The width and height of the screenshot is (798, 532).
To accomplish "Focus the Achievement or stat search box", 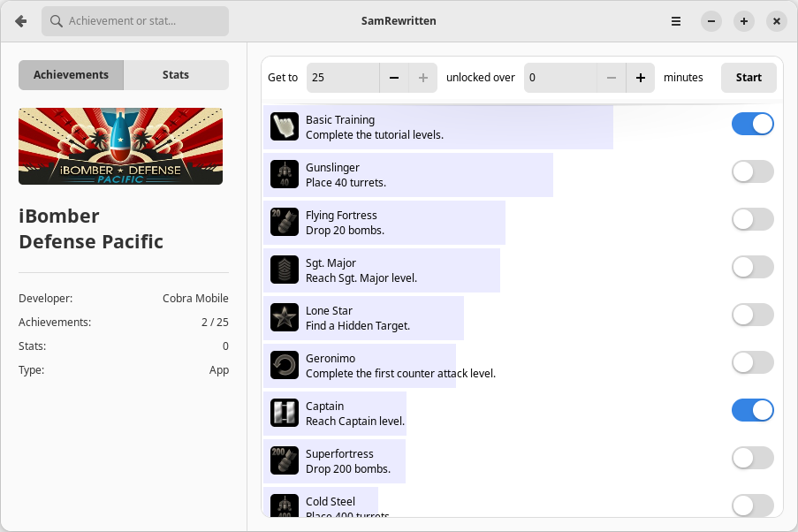I will pyautogui.click(x=135, y=21).
